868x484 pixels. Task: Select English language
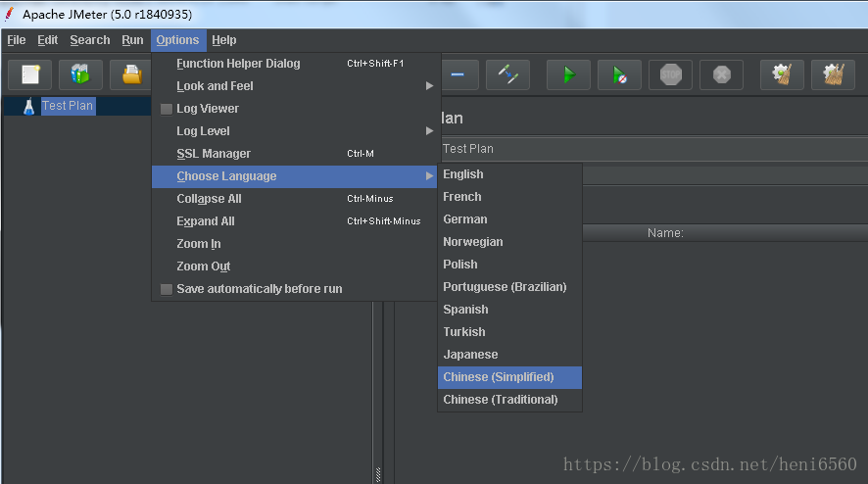coord(509,174)
